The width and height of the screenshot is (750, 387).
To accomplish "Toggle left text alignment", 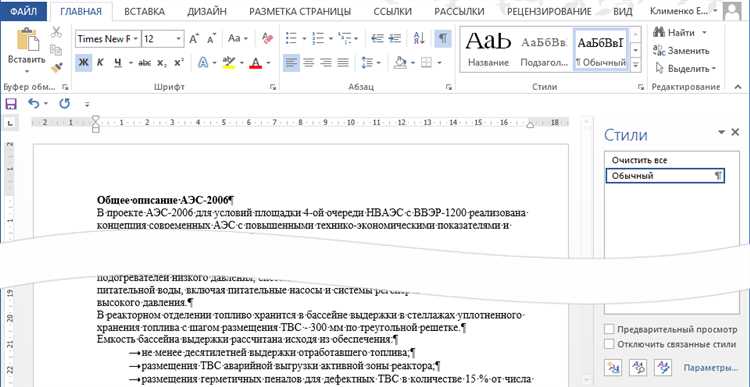I will point(291,63).
